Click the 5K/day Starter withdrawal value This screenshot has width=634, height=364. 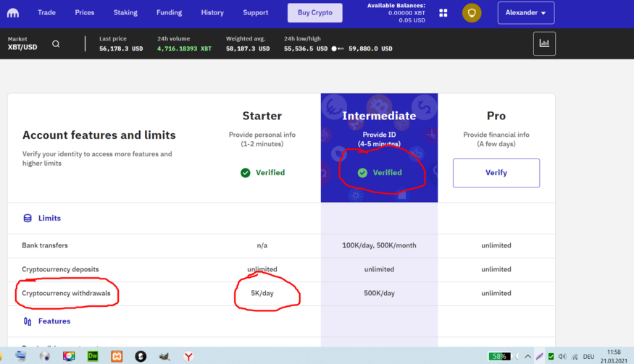point(262,293)
